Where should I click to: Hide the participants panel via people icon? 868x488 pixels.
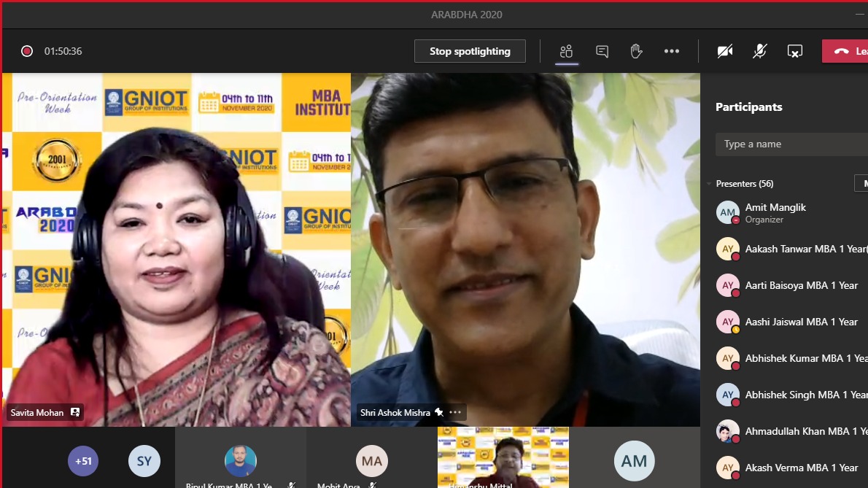click(566, 51)
